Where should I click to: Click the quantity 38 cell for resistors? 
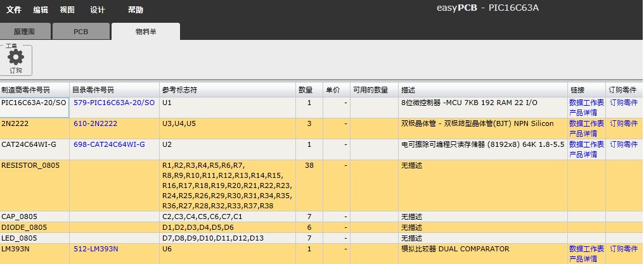(x=309, y=185)
